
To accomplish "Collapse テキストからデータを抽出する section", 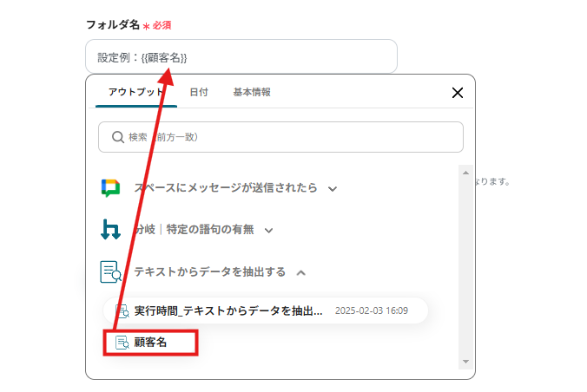I will tap(301, 273).
